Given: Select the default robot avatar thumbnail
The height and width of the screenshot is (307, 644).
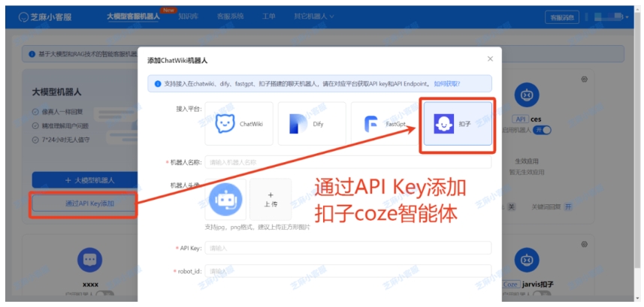Looking at the screenshot, I should (x=225, y=199).
